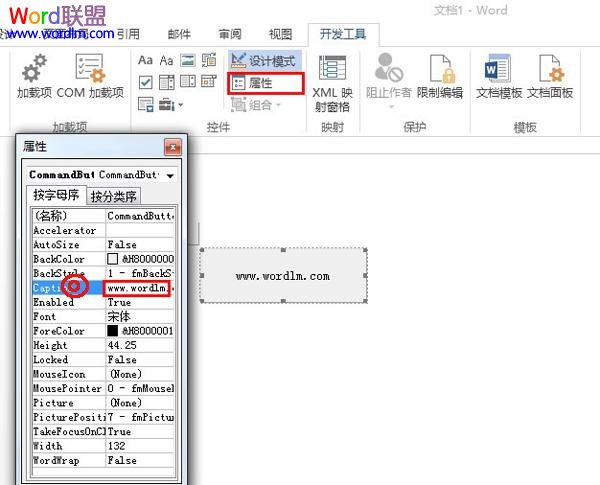Click Block Authors (阻止作者) icon
This screenshot has width=600, height=485.
(x=389, y=68)
